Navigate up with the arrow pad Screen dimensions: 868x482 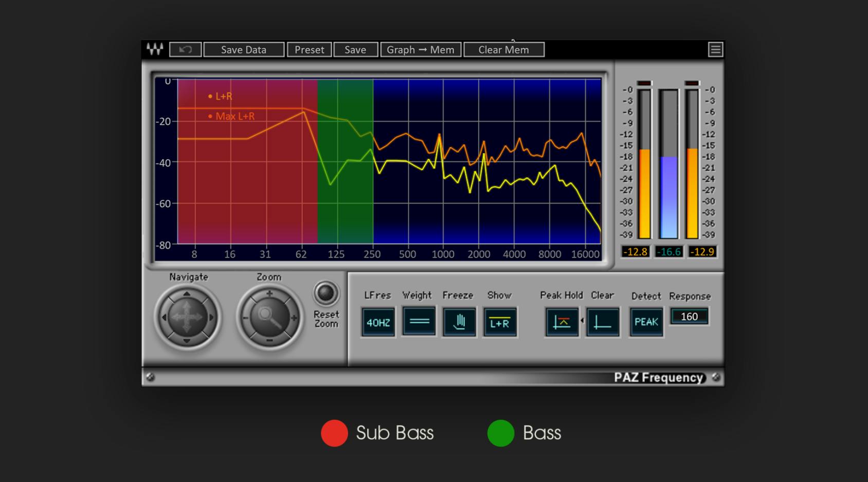pos(187,294)
